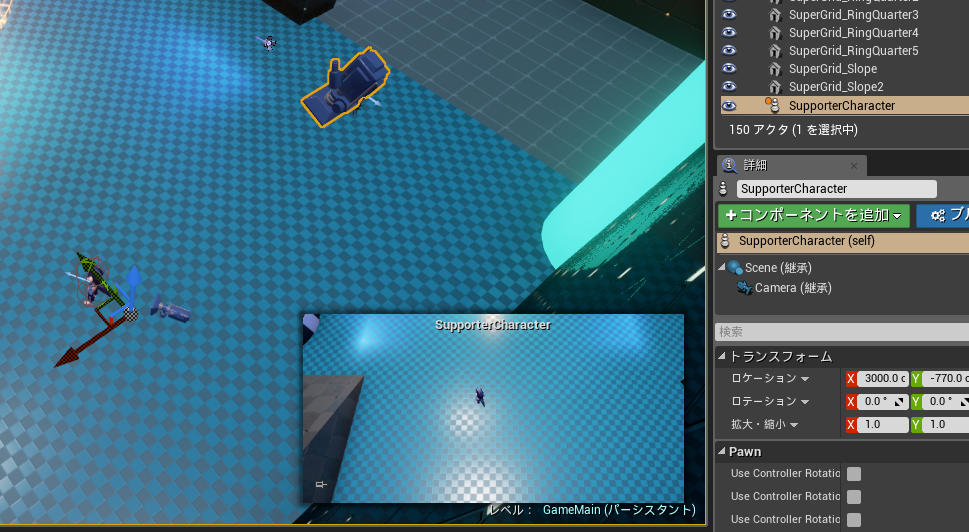
Task: Edit Rotation Y value 0.0°
Action: (x=946, y=402)
